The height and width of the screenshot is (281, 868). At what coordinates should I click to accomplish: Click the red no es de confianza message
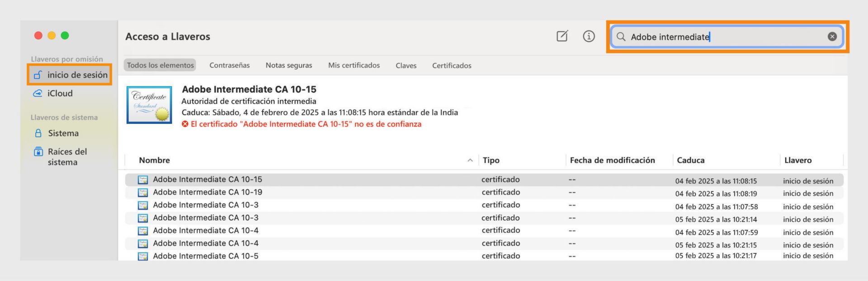click(306, 124)
